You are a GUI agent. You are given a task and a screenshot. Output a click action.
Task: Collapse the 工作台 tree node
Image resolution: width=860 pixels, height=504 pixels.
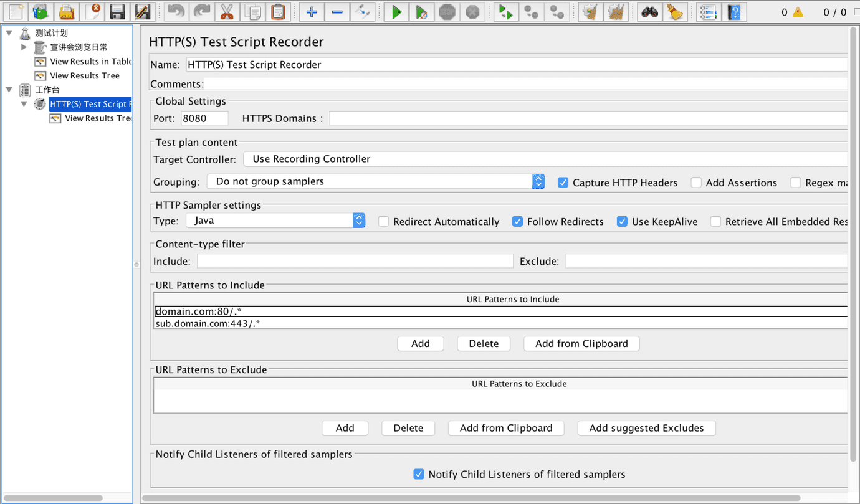tap(8, 90)
